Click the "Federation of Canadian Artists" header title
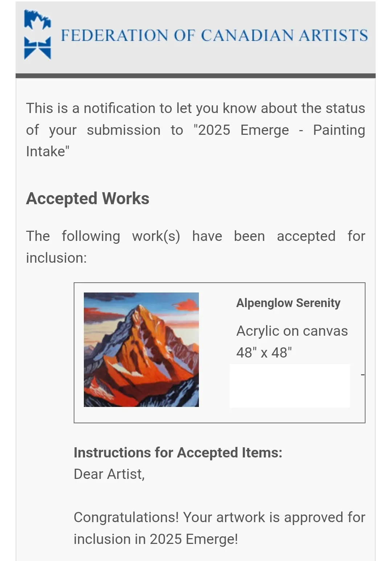The height and width of the screenshot is (561, 392). pyautogui.click(x=214, y=36)
